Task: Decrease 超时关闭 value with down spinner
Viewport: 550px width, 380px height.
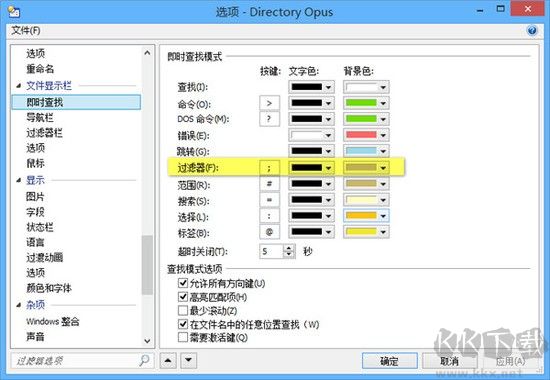Action: click(x=289, y=255)
